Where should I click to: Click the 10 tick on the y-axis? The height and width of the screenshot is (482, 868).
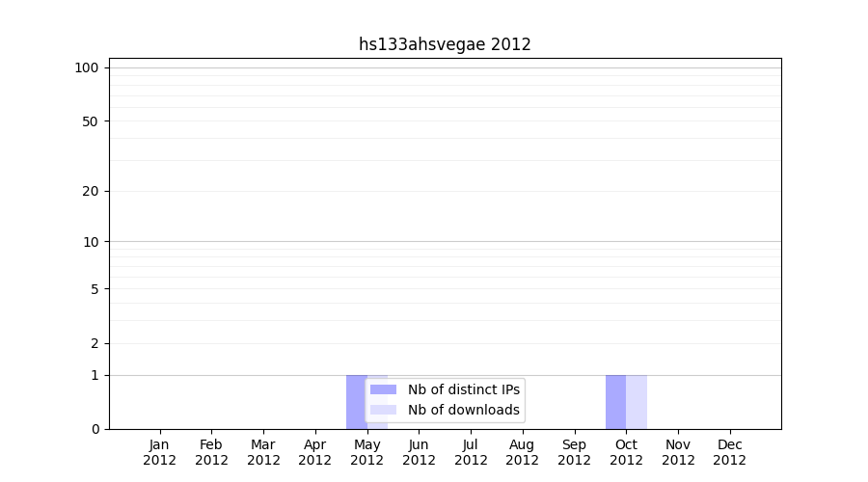91,242
